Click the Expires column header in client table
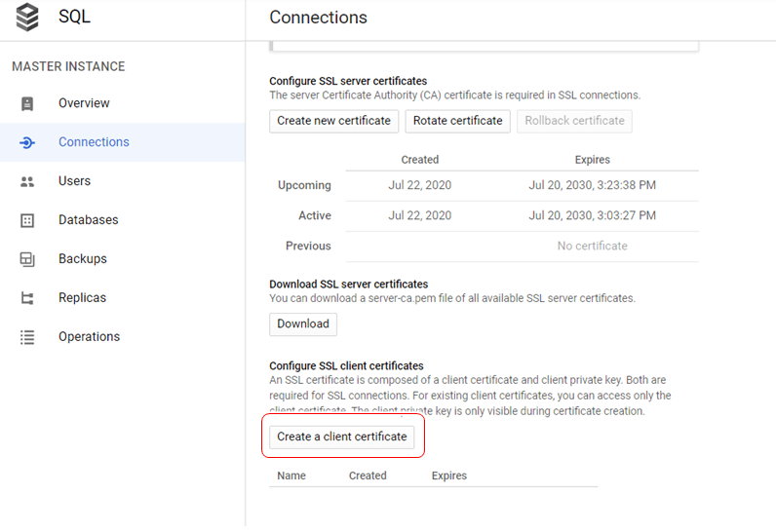 click(448, 475)
